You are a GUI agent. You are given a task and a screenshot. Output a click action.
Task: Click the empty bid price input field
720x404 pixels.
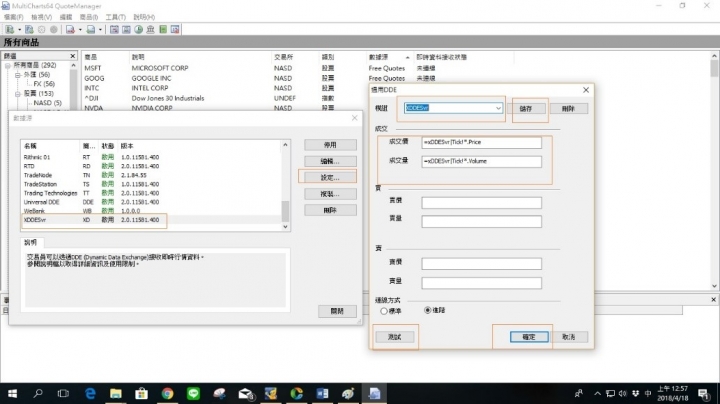point(481,203)
